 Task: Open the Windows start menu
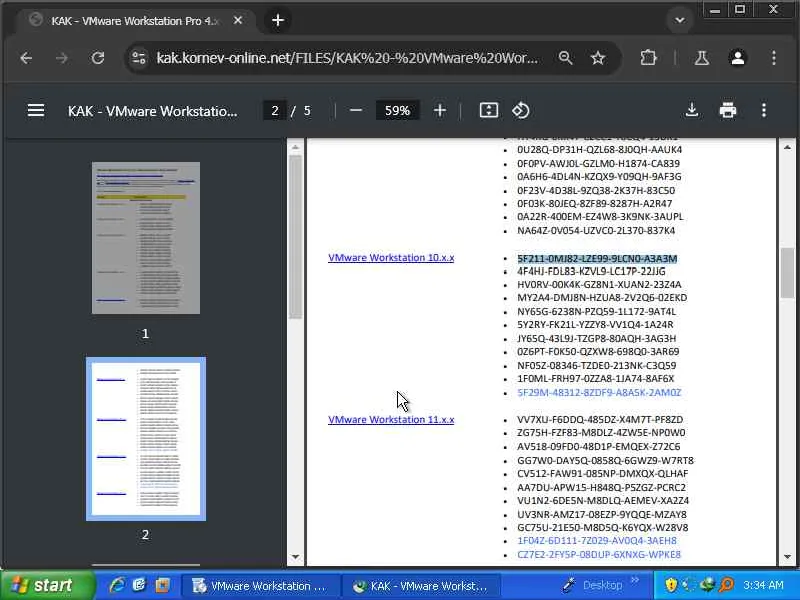click(47, 585)
